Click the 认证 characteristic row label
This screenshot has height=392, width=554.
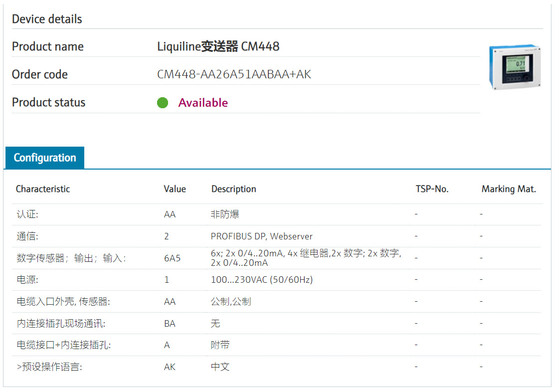pos(27,214)
